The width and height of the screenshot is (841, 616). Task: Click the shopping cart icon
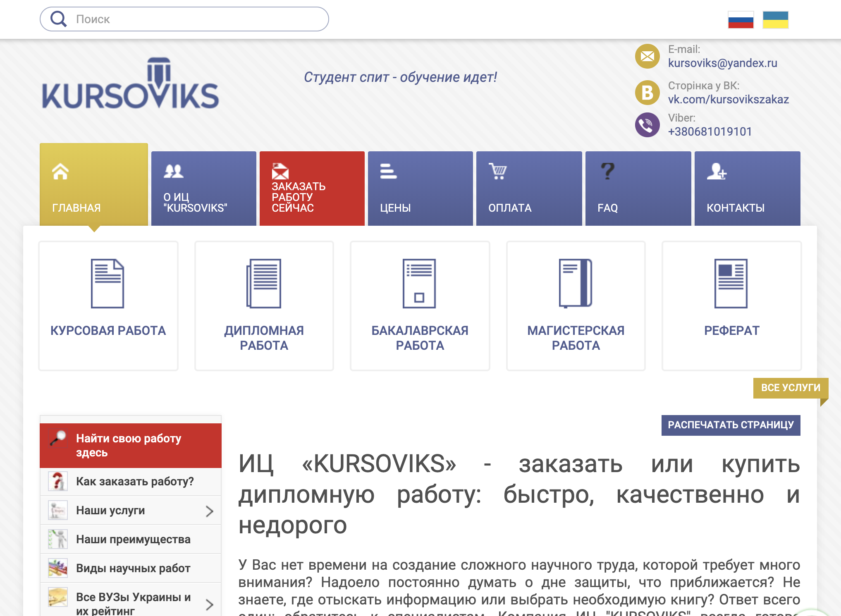(498, 171)
